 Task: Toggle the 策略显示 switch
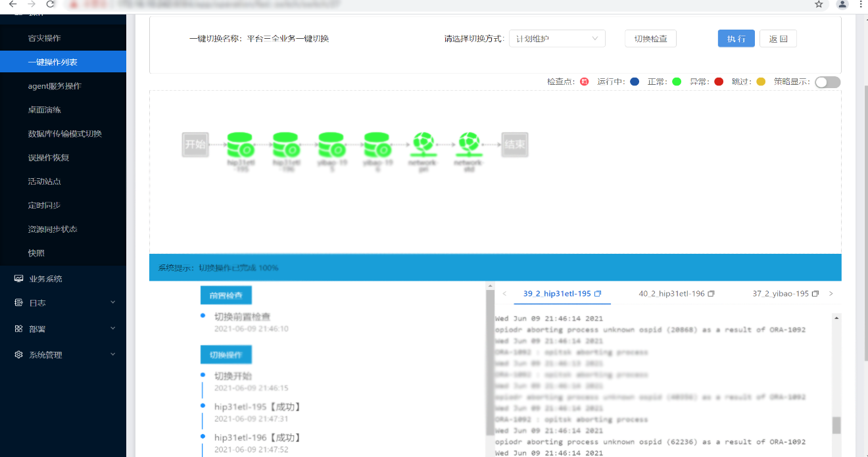(827, 82)
